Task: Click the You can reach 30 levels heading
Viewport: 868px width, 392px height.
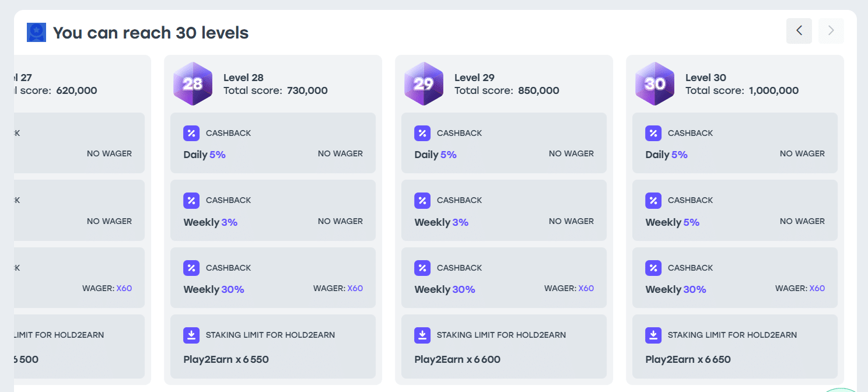Action: (x=150, y=32)
